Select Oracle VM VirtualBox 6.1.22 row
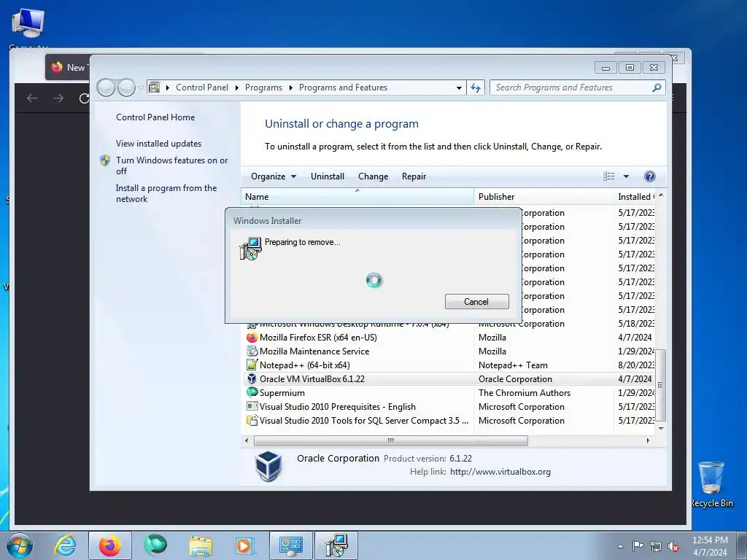 pos(448,378)
